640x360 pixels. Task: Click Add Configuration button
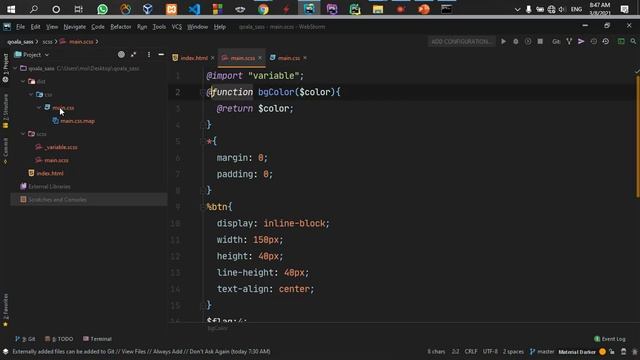[461, 41]
